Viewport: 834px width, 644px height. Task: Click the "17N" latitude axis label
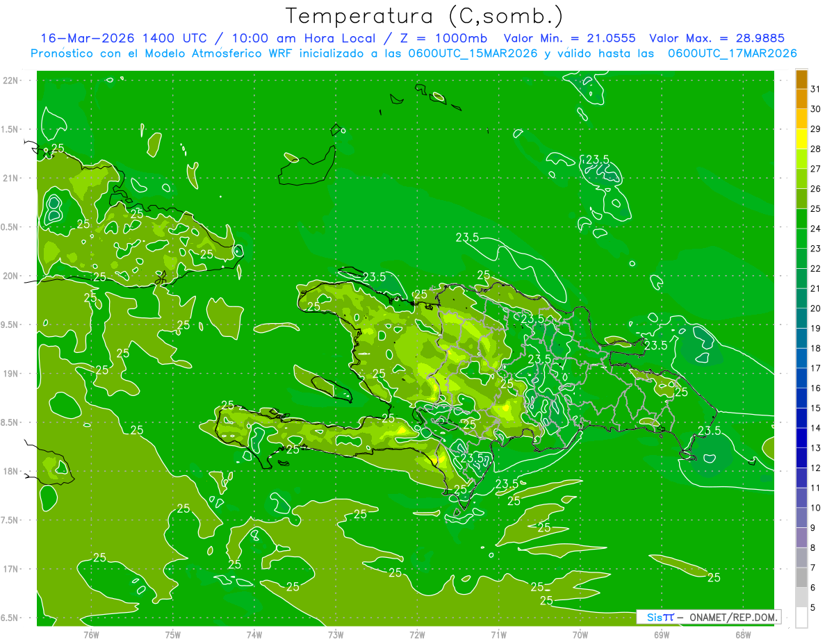pyautogui.click(x=12, y=569)
